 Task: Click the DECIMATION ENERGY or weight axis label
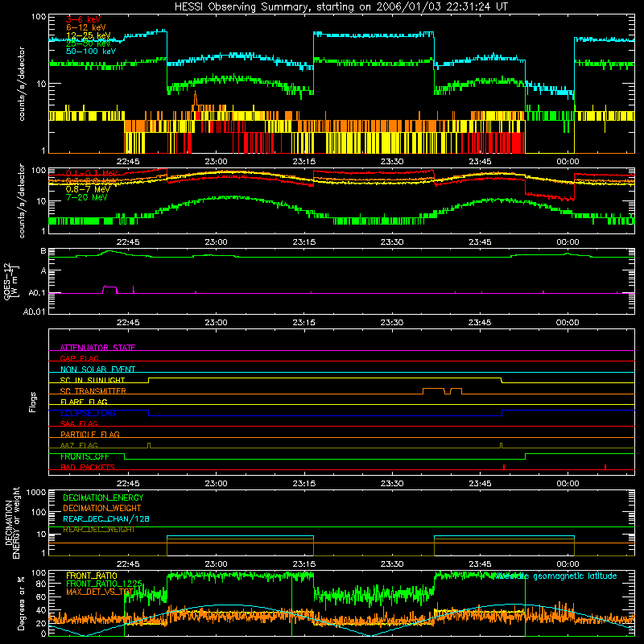click(12, 522)
